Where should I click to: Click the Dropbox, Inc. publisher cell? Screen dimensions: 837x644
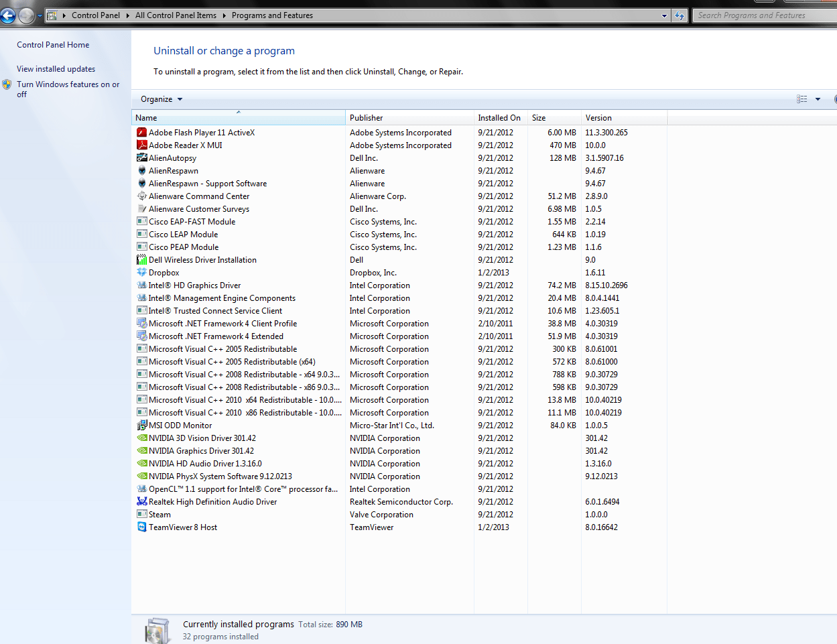tap(373, 273)
